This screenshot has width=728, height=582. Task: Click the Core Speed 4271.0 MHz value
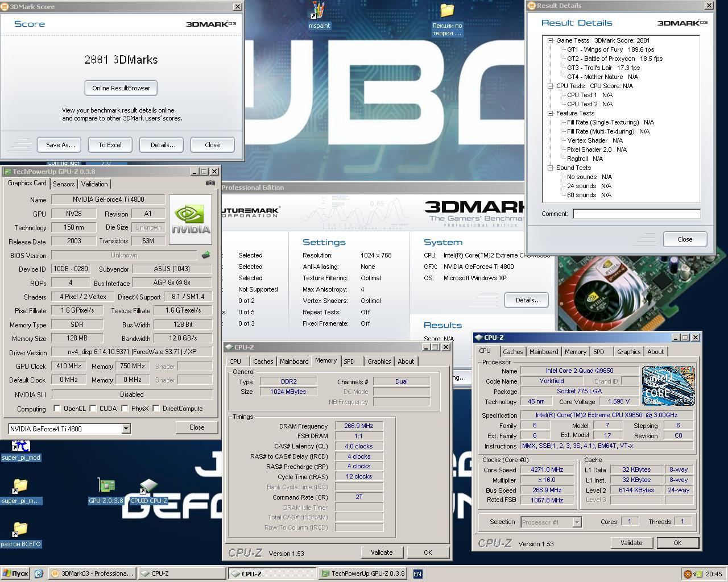point(547,470)
